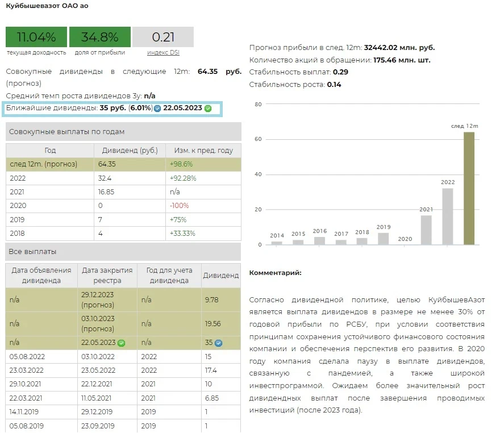This screenshot has height=433, width=504.
Task: Click the Изм. к пред. году column header
Action: pos(203,151)
